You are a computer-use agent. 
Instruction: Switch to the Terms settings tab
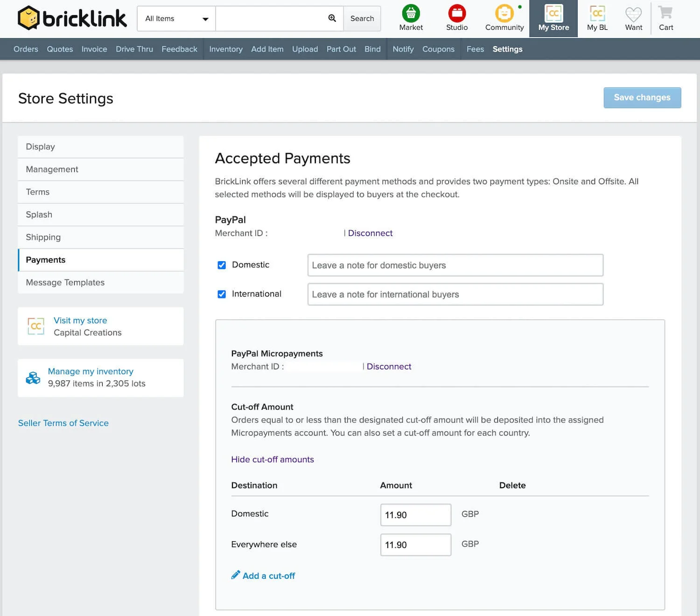tap(101, 192)
